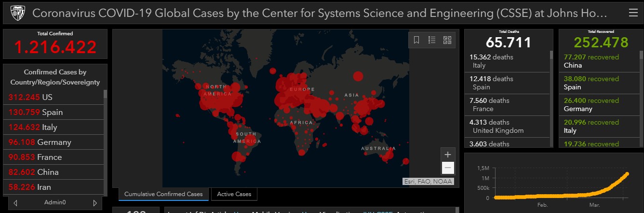The height and width of the screenshot is (213, 644).
Task: Click the South America map label
Action: click(247, 138)
